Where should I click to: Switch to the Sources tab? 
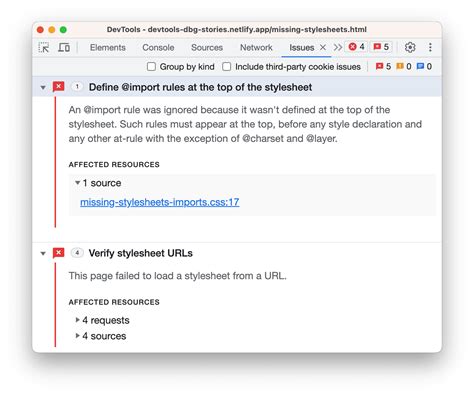tap(207, 47)
